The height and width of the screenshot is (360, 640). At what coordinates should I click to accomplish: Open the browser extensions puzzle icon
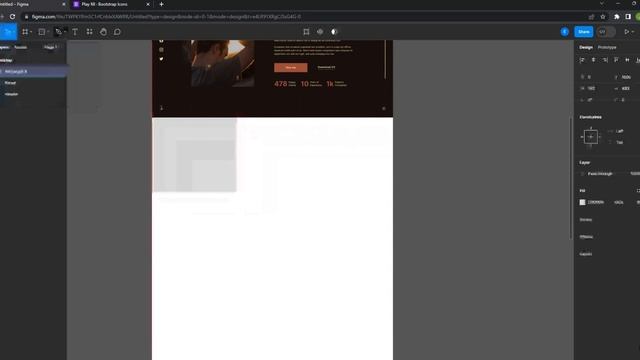pos(617,17)
